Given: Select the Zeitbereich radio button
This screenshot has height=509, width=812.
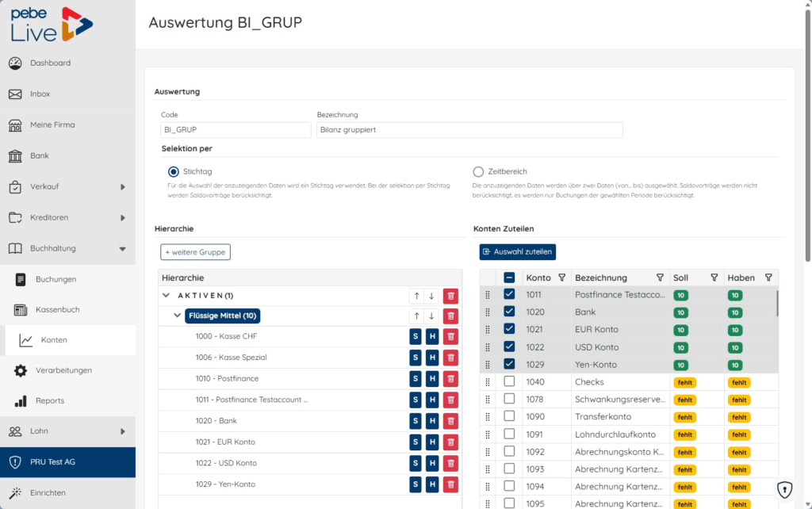Looking at the screenshot, I should (478, 171).
